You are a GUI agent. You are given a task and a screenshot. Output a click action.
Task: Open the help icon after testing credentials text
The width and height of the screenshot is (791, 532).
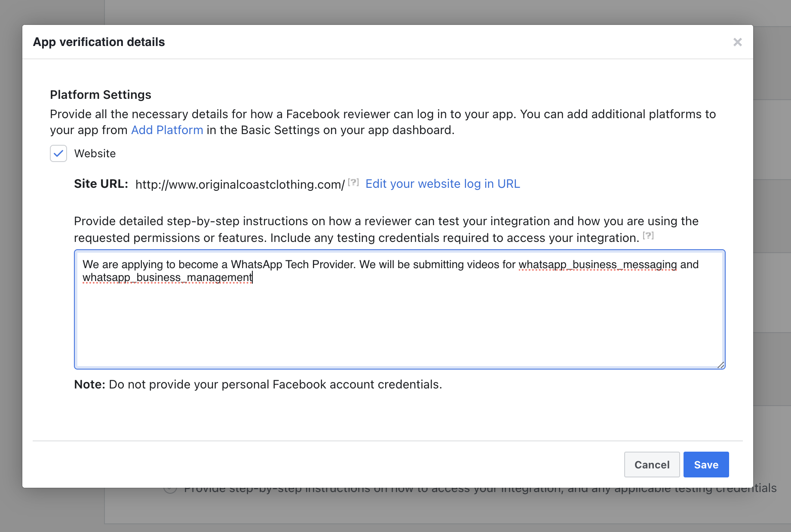coord(648,235)
